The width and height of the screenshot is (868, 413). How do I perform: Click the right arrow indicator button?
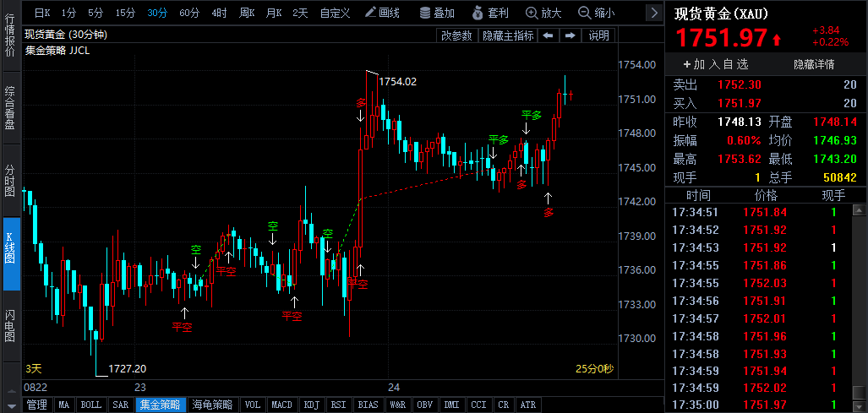(x=570, y=35)
